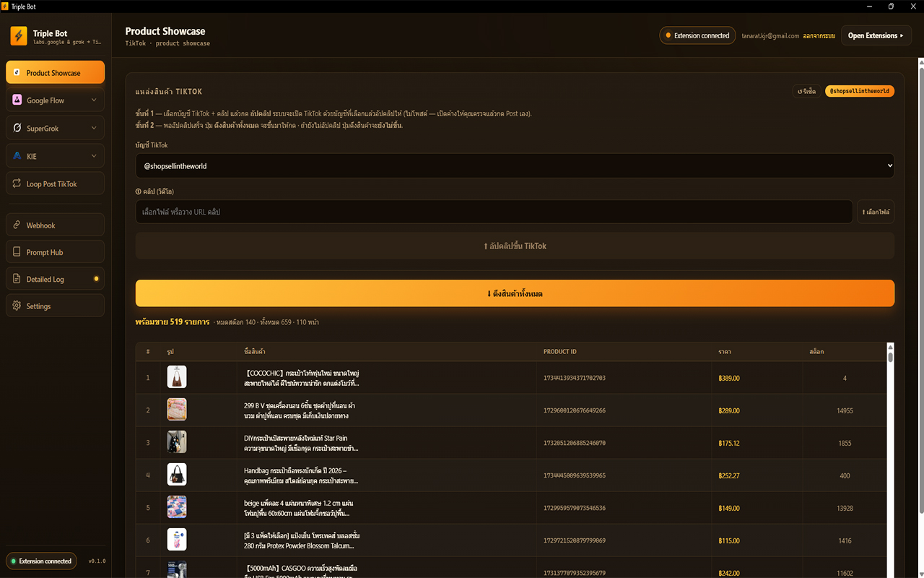This screenshot has width=924, height=578.
Task: Click product ID 1732051206885246070
Action: 575,443
